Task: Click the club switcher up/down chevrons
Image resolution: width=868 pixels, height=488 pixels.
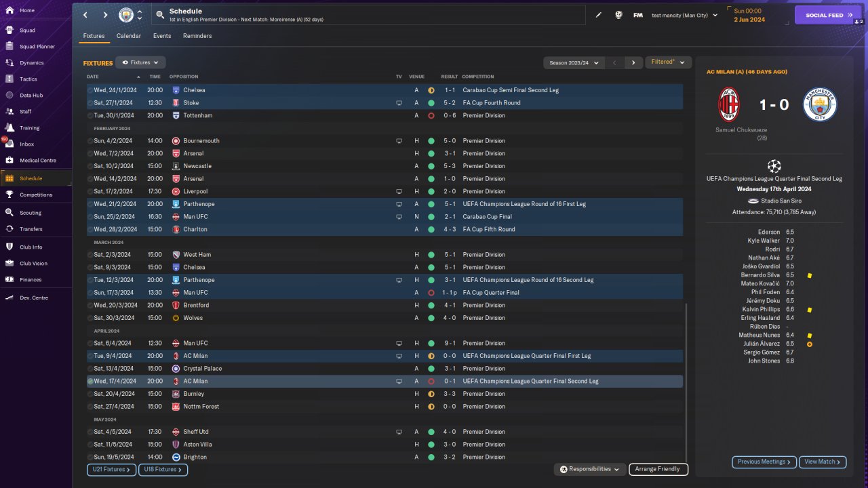Action: click(140, 15)
